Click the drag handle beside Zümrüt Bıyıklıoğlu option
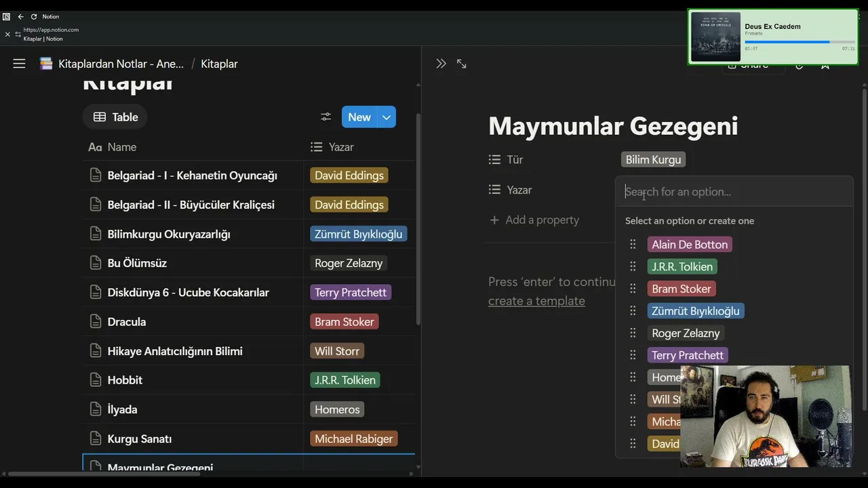This screenshot has height=488, width=868. pos(633,311)
